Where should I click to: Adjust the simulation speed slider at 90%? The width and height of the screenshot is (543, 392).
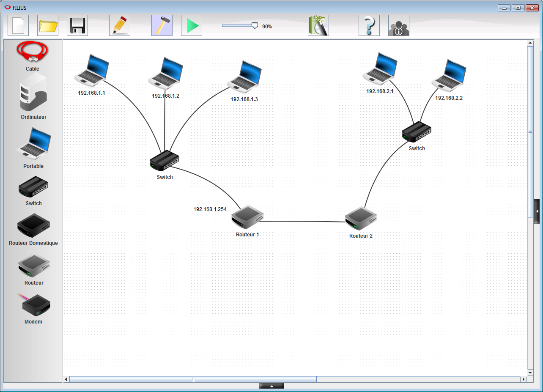[255, 26]
